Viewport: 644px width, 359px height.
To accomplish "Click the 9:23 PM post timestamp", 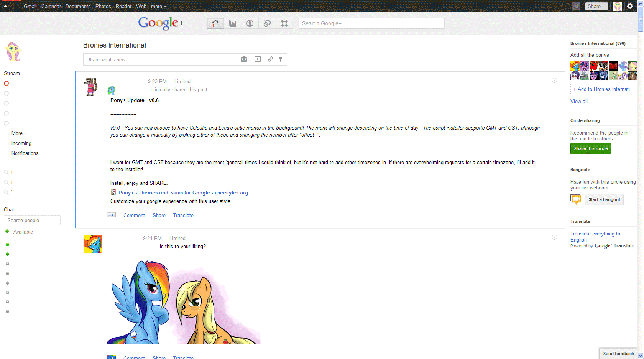I will coord(157,81).
